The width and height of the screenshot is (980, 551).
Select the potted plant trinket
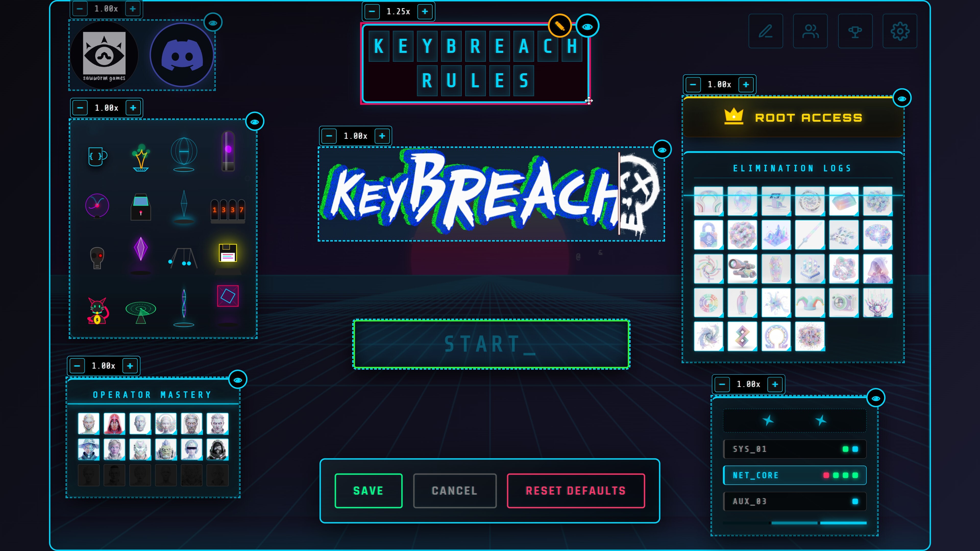click(141, 157)
